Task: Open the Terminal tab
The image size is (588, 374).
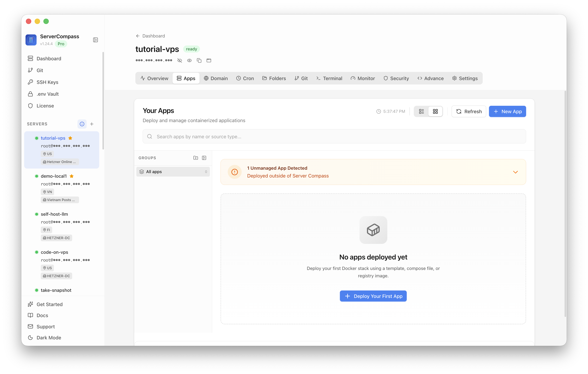Action: coord(329,78)
